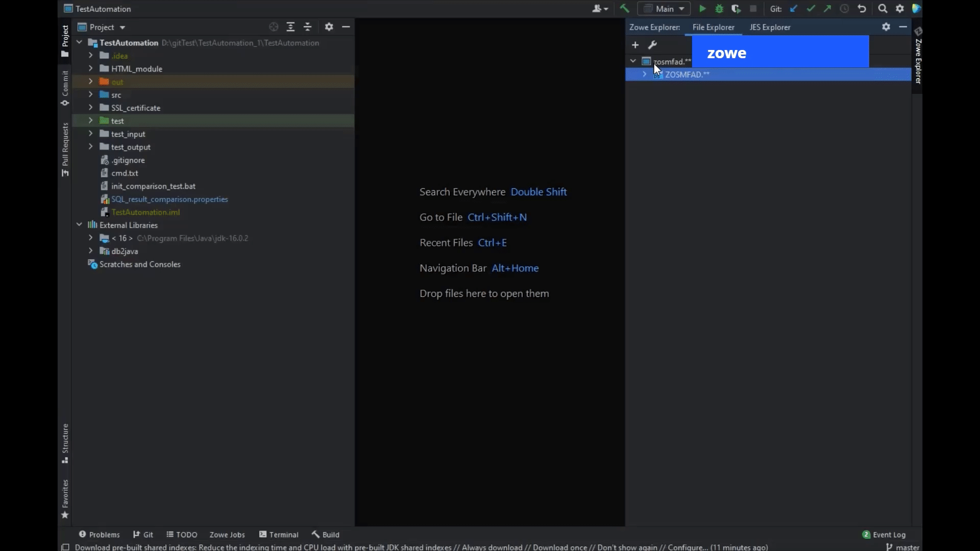The image size is (980, 551).
Task: Expand the zosmfad profile node
Action: (x=633, y=61)
